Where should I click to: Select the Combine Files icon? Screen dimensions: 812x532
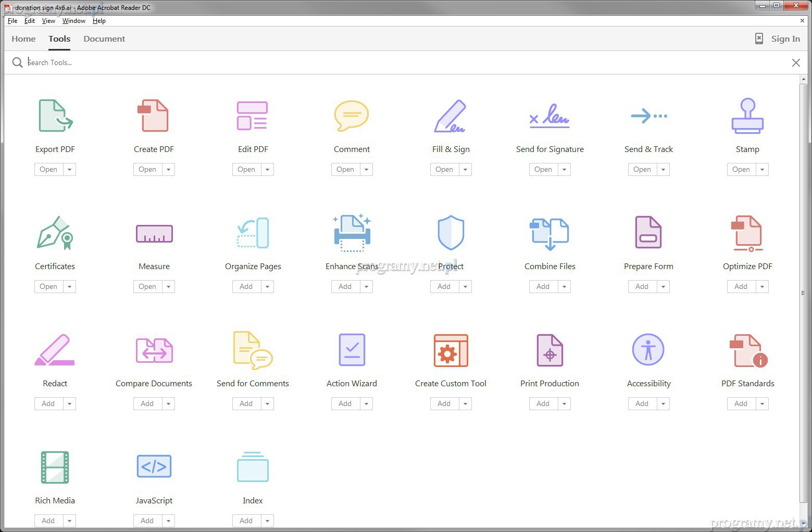tap(549, 233)
